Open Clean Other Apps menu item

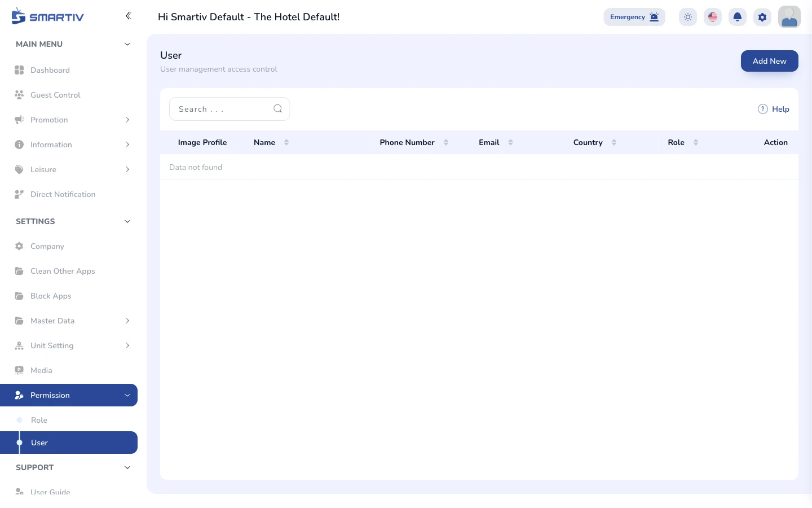69,271
